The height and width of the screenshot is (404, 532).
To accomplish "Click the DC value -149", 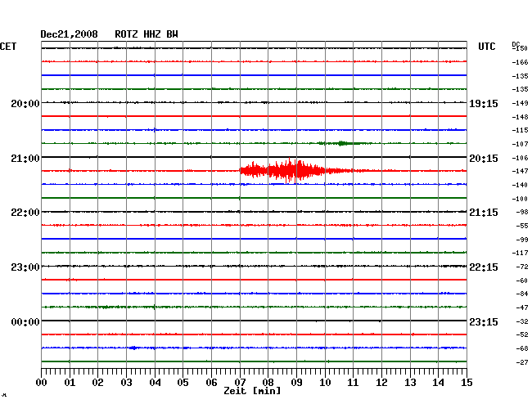I will (520, 103).
